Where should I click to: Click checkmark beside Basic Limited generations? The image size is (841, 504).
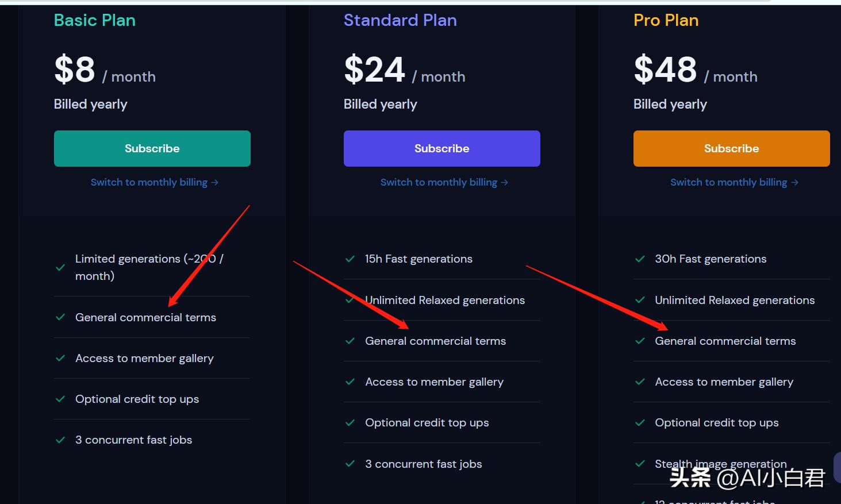point(60,267)
